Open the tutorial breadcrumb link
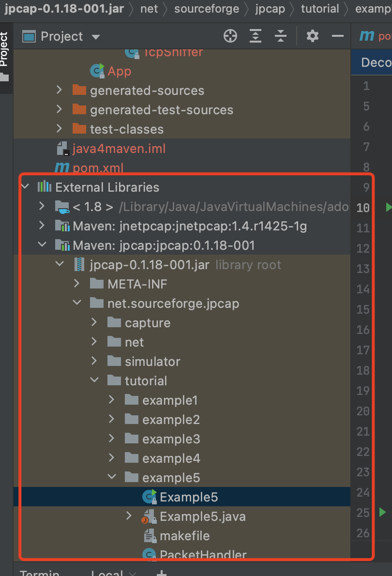The image size is (392, 576). [x=319, y=8]
